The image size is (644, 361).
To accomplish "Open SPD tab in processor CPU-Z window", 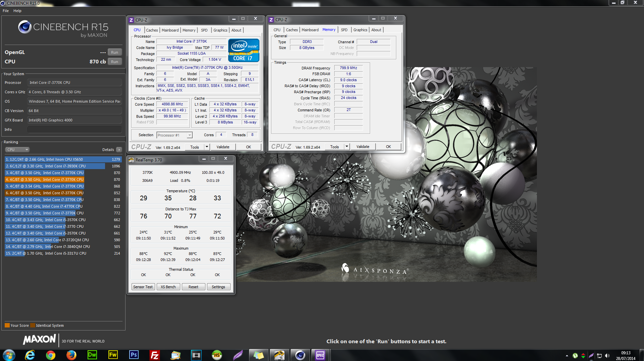I will [x=204, y=30].
